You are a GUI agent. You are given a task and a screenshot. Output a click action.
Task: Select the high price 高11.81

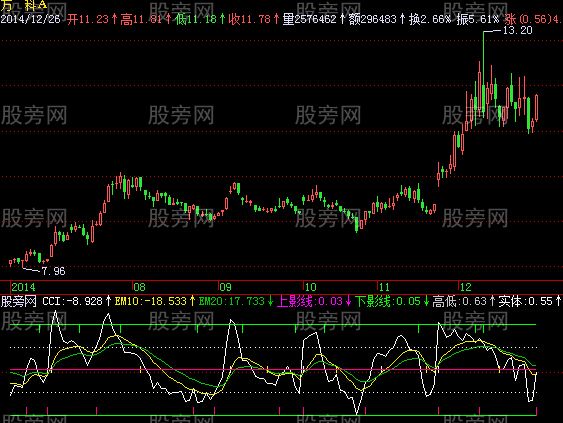point(141,19)
